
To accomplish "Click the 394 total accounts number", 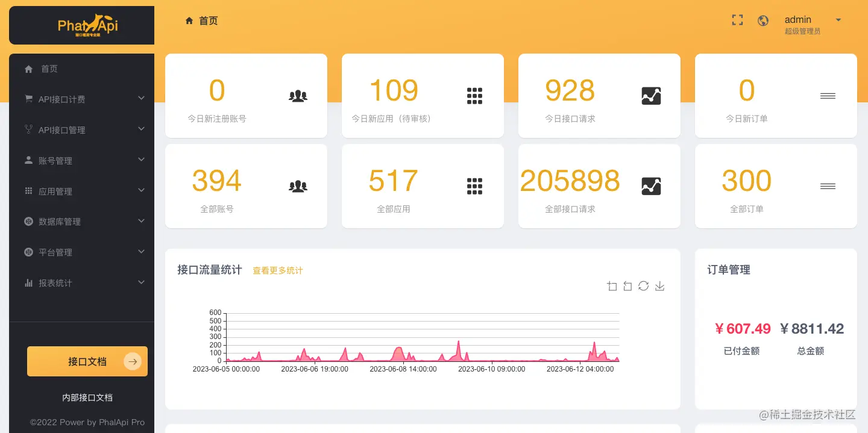I will (216, 181).
